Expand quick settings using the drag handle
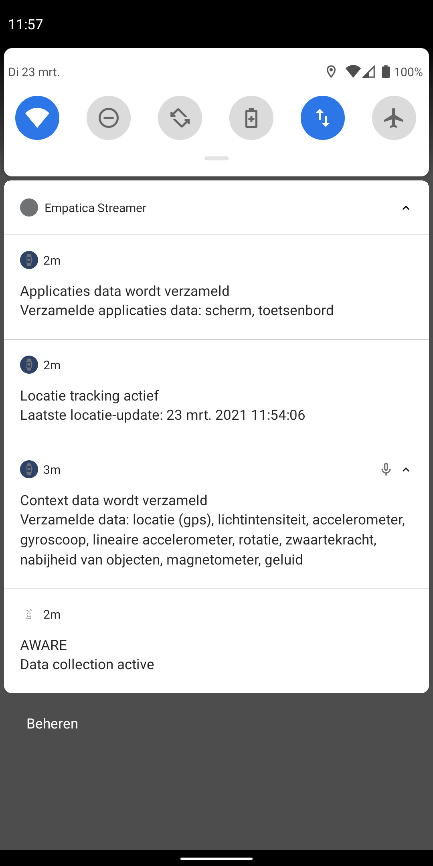The image size is (433, 866). pos(216,159)
